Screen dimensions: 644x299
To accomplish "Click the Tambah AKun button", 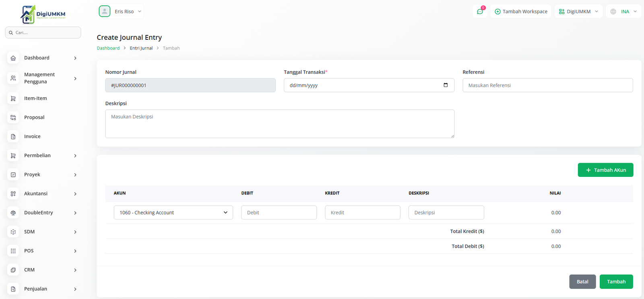I will [x=605, y=170].
